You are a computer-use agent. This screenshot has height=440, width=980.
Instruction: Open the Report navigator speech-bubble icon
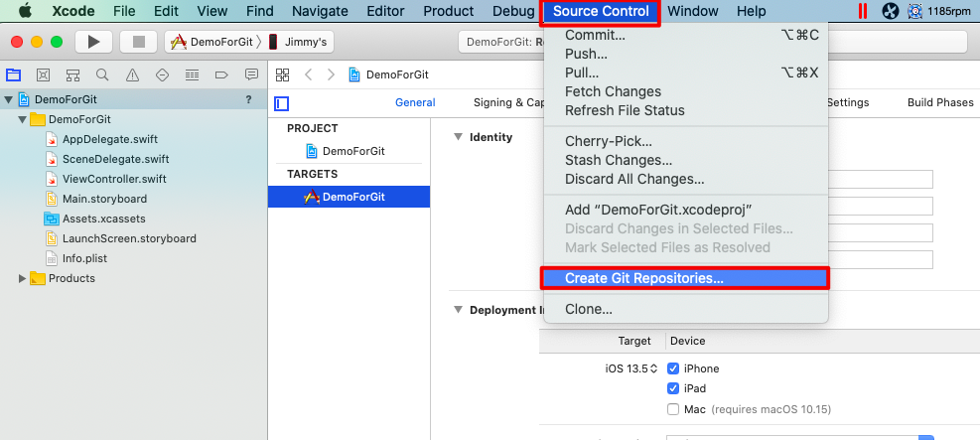coord(251,75)
